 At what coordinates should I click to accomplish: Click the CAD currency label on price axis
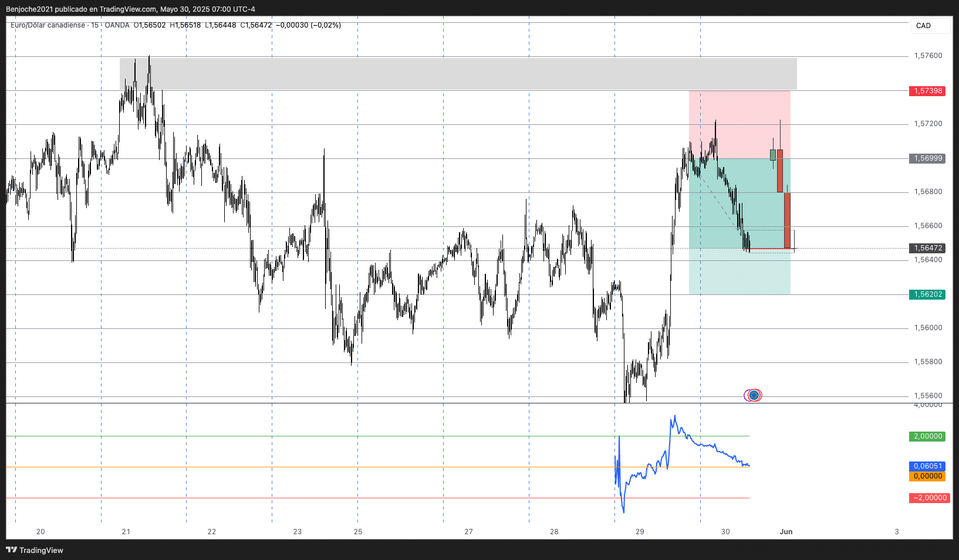923,26
